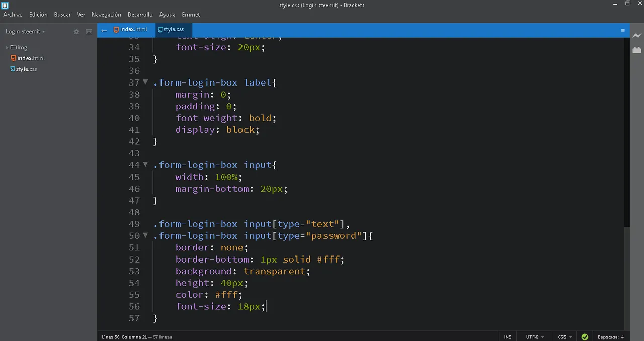Open index.html in the file tree
The width and height of the screenshot is (644, 341).
[x=31, y=58]
